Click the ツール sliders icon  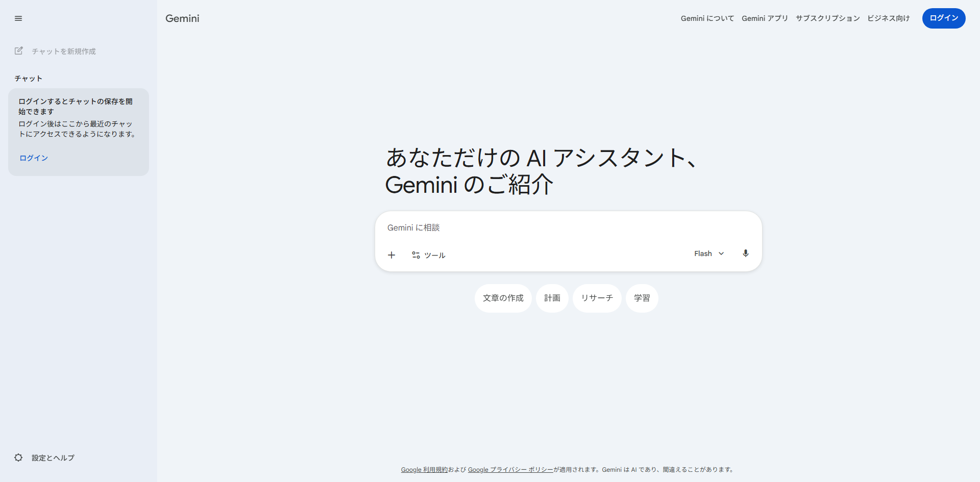pos(416,255)
